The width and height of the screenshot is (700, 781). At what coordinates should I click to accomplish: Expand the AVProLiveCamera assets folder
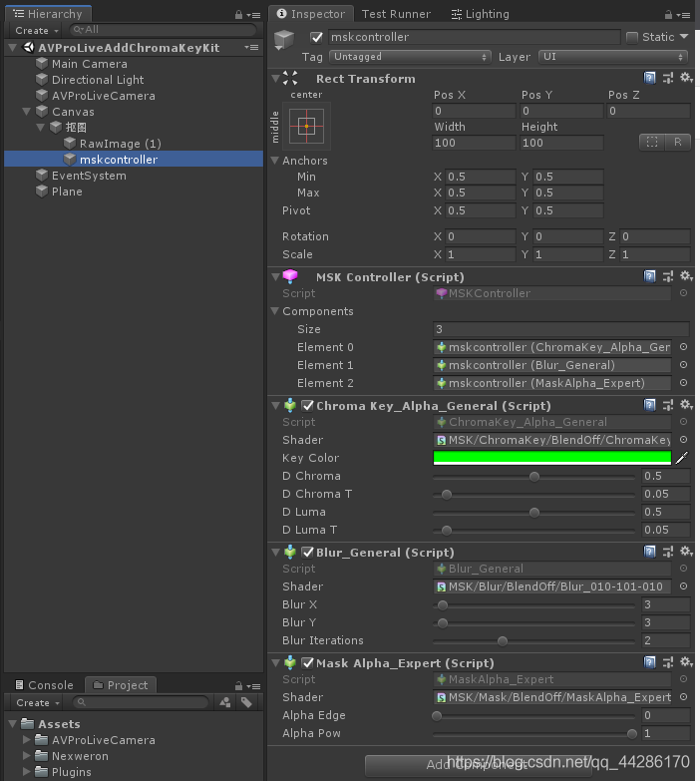(27, 740)
